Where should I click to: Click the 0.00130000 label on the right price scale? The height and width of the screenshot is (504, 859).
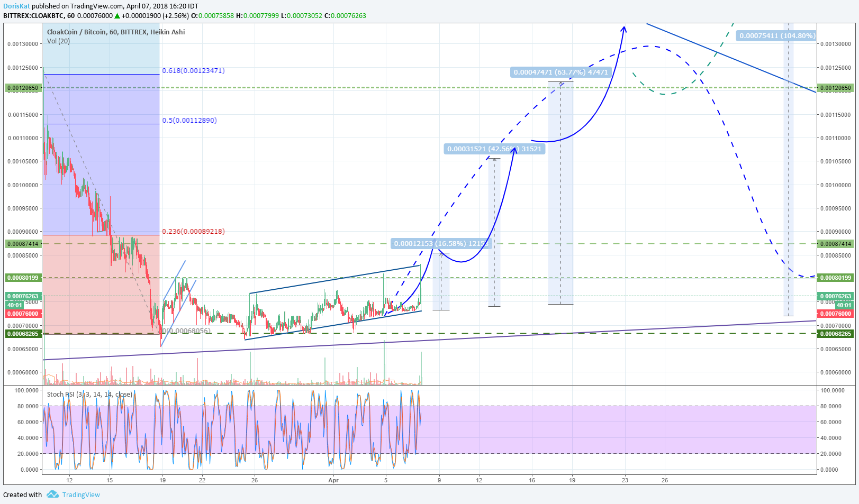coord(836,44)
